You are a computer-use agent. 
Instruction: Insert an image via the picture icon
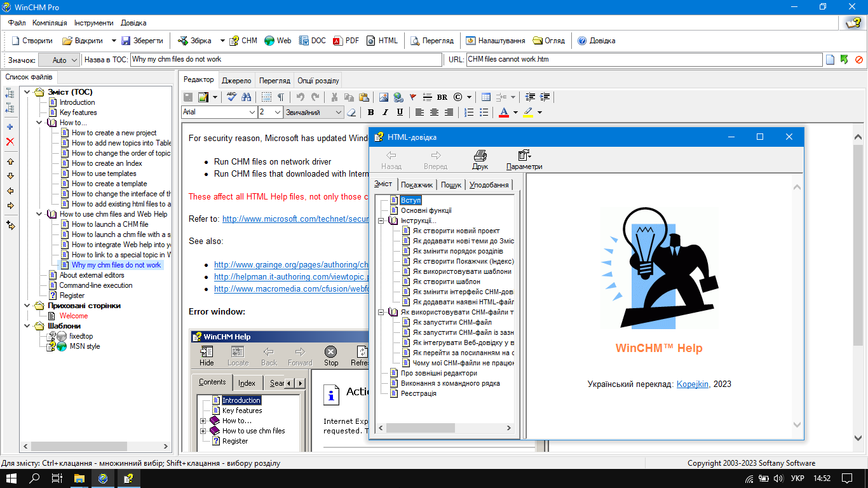point(383,97)
